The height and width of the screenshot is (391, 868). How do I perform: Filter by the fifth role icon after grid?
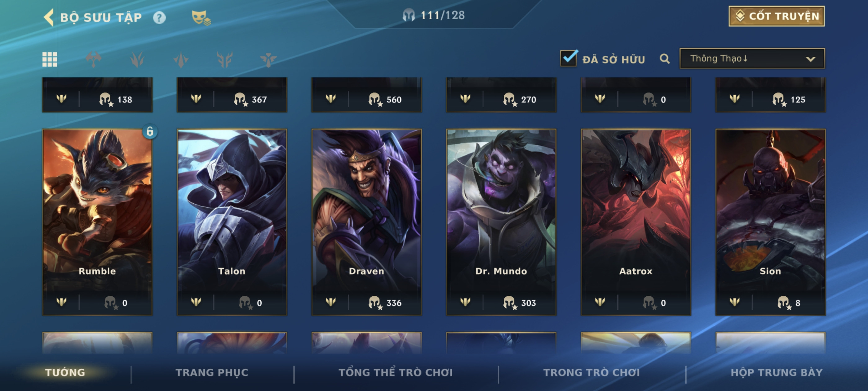point(268,60)
